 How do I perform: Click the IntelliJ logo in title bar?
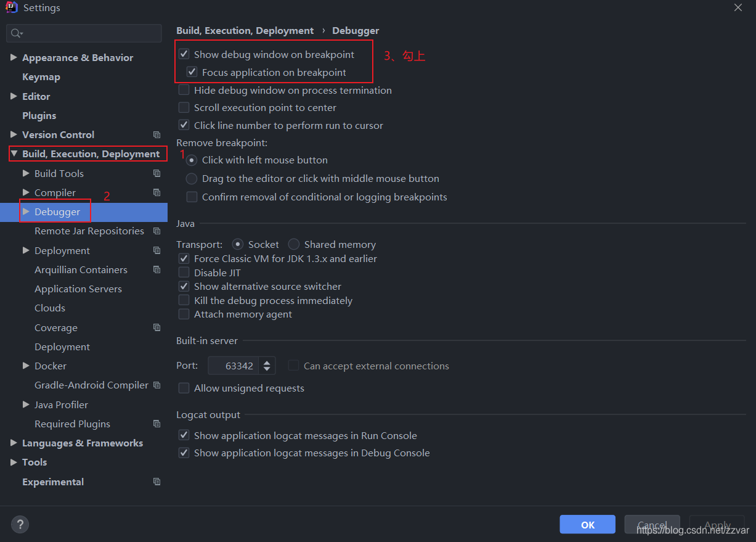click(x=11, y=8)
